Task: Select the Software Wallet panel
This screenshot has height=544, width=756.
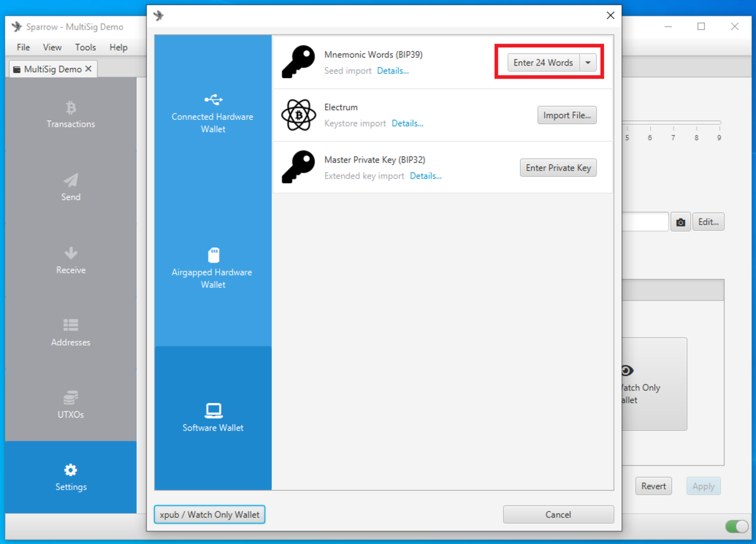Action: 213,417
